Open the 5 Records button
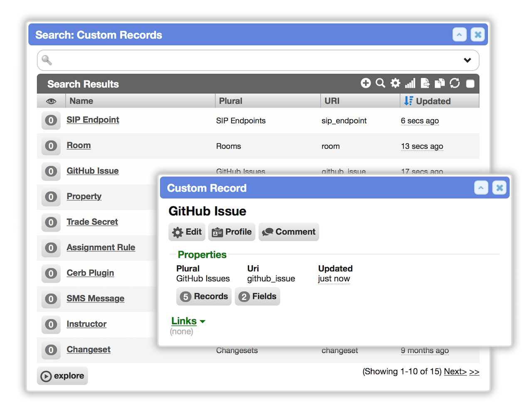The image size is (532, 419). tap(204, 296)
